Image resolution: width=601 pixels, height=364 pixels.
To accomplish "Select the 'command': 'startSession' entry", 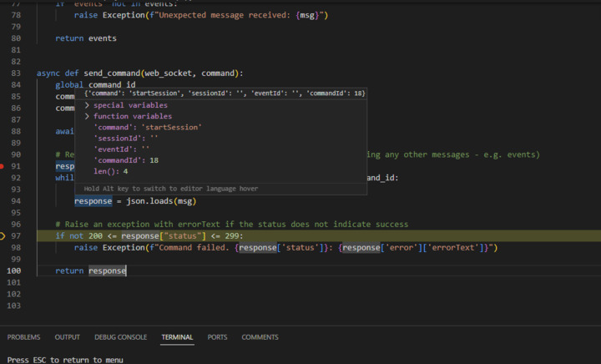I will tap(147, 128).
